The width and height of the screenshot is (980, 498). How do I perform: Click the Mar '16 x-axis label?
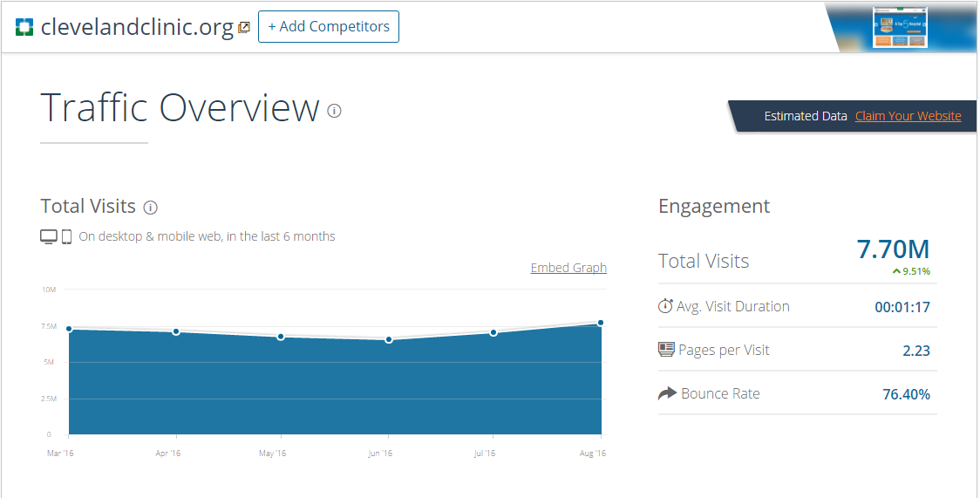pos(60,453)
